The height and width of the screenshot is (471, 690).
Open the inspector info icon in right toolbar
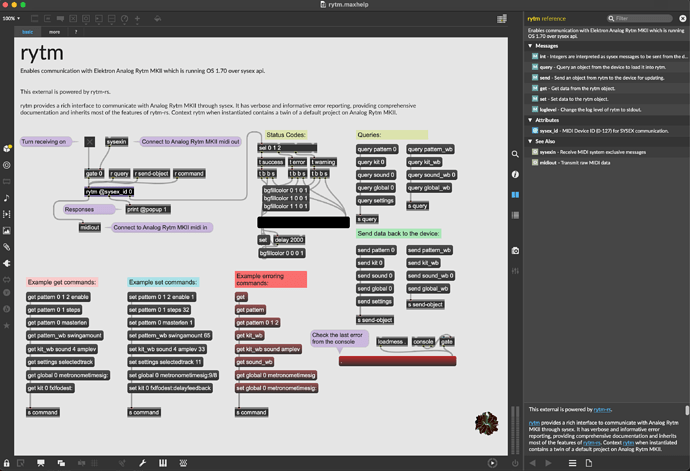tap(515, 174)
